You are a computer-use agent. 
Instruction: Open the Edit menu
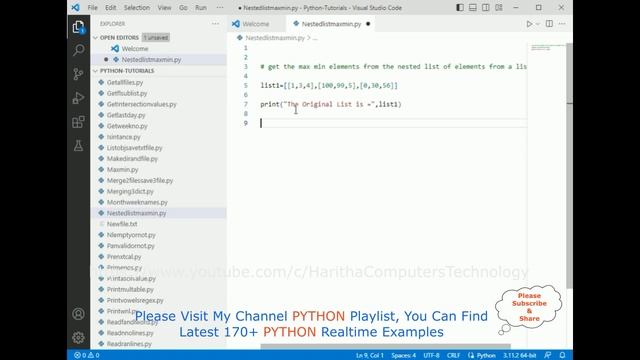tap(111, 8)
